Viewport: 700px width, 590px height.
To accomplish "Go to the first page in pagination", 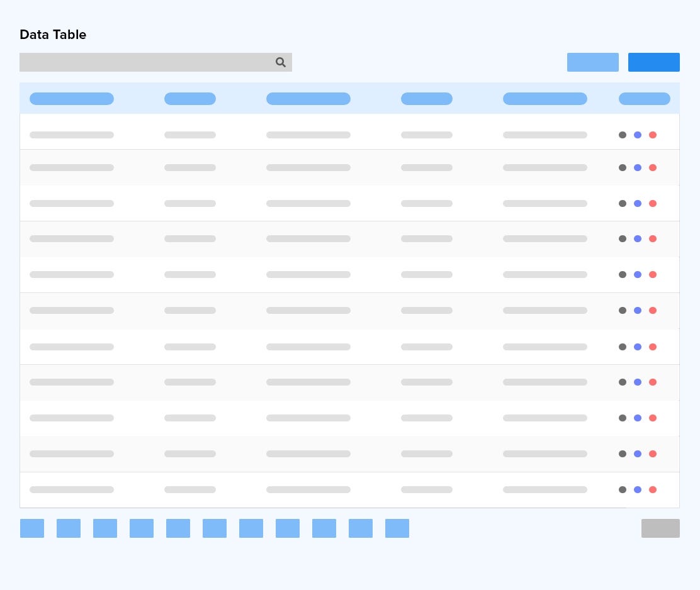I will pyautogui.click(x=31, y=528).
